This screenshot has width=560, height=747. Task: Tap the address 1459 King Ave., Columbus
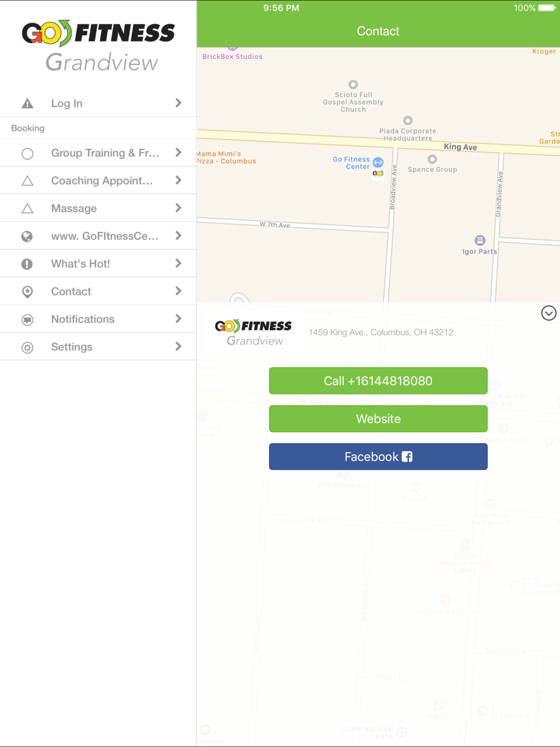pyautogui.click(x=381, y=333)
